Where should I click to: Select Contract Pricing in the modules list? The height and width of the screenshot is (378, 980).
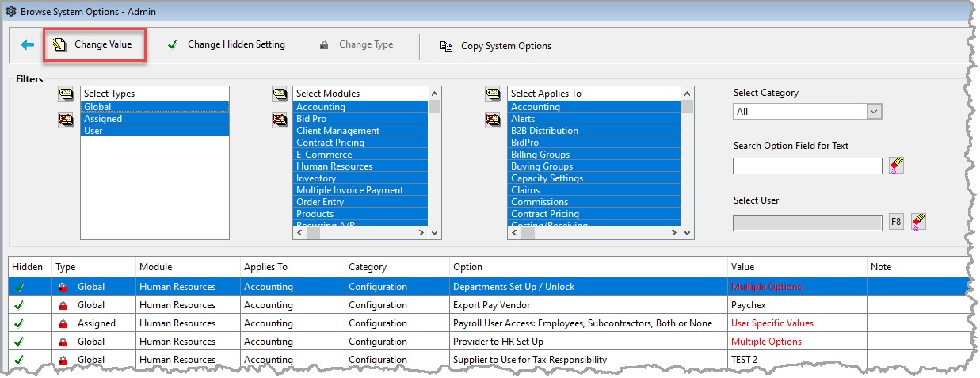[x=360, y=143]
